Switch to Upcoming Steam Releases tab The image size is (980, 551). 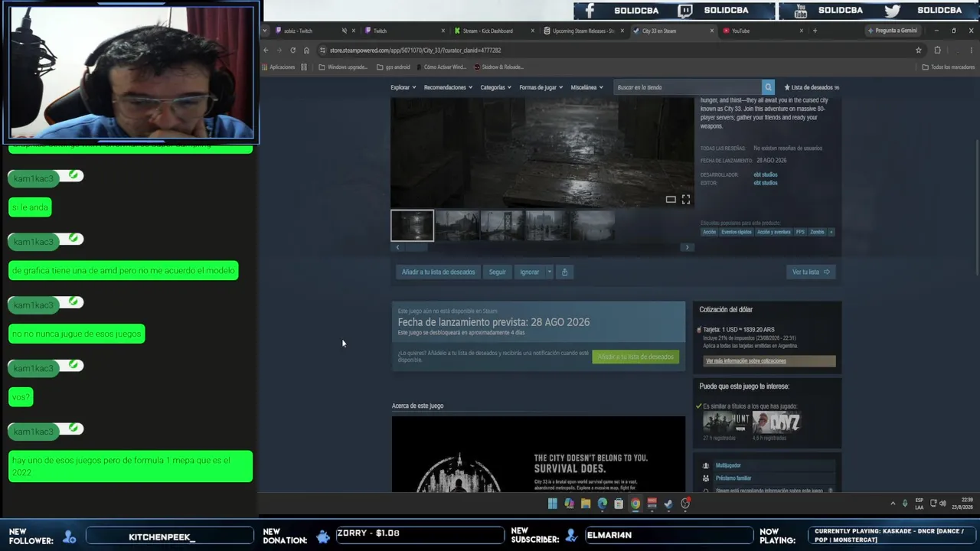[583, 31]
